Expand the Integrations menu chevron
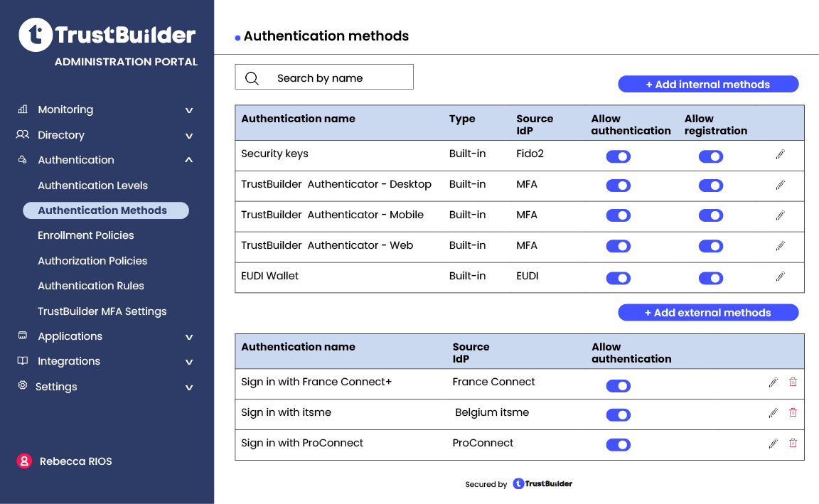The image size is (819, 504). pos(189,362)
